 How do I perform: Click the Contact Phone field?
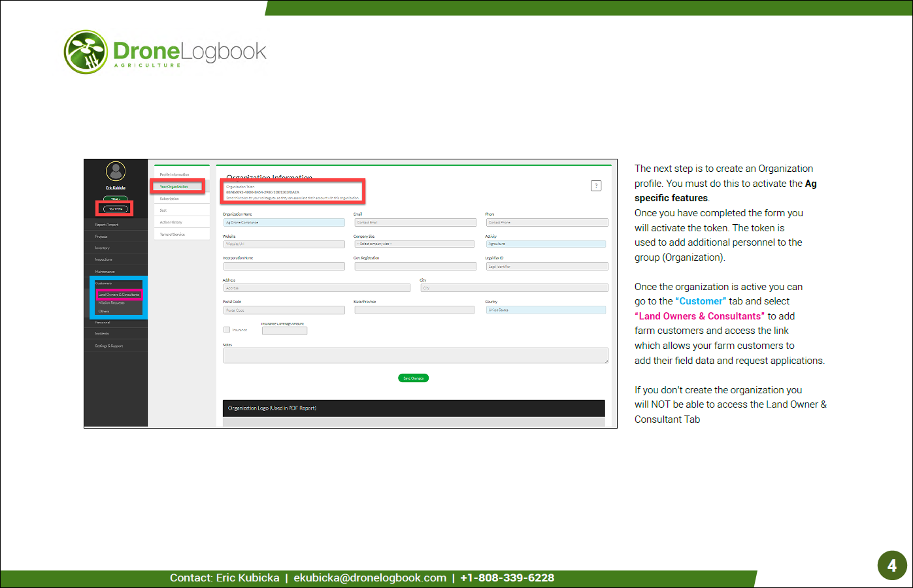(547, 223)
